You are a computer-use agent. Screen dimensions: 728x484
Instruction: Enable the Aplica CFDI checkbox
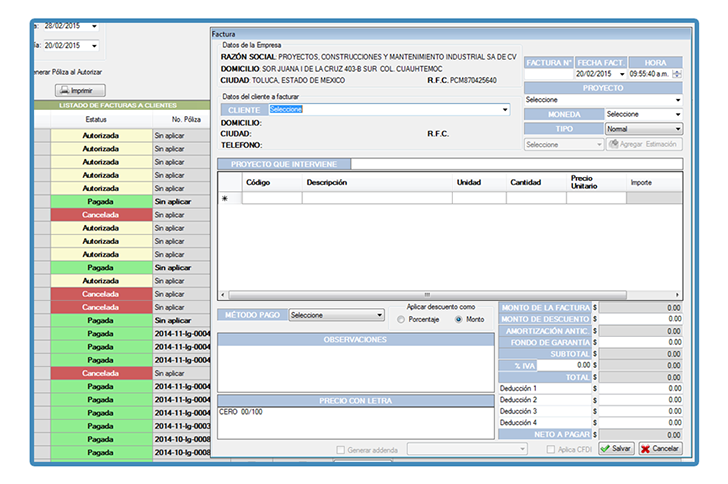(551, 450)
